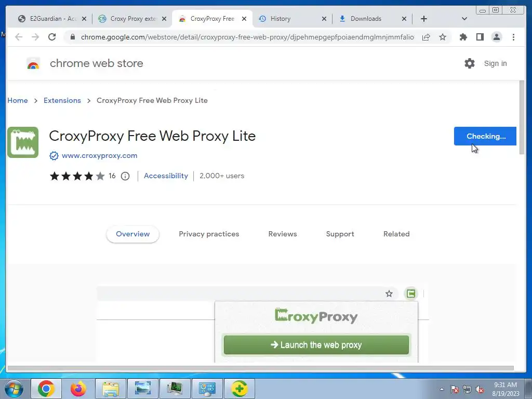Click the CroxyProxy extension logo icon
The image size is (532, 399).
click(23, 142)
